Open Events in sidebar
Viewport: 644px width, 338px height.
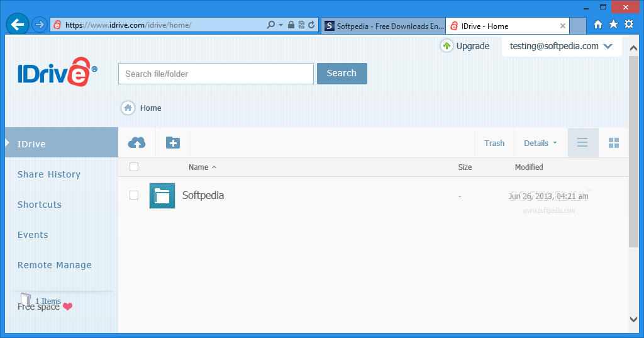point(33,235)
